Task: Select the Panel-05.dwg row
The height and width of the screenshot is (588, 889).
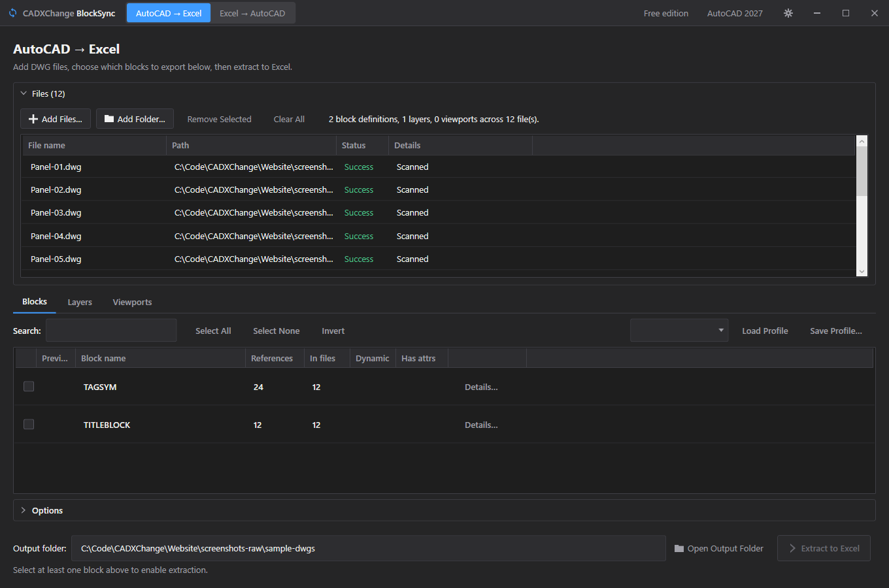Action: 439,259
